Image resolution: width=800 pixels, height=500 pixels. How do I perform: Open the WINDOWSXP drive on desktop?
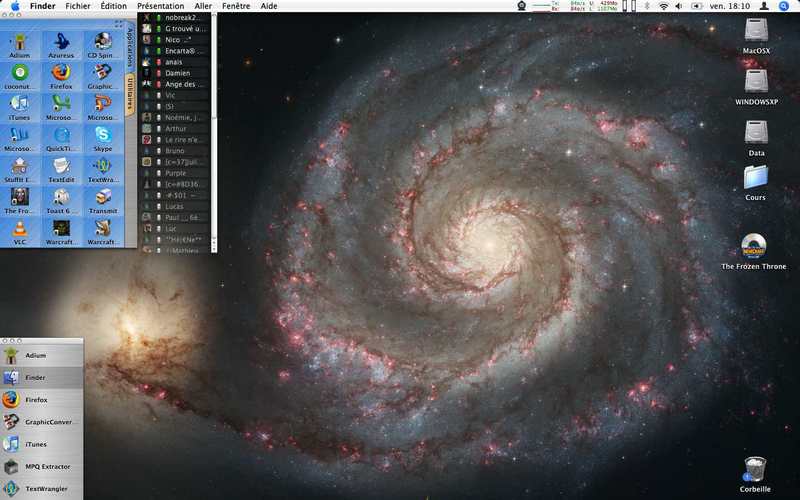[756, 82]
